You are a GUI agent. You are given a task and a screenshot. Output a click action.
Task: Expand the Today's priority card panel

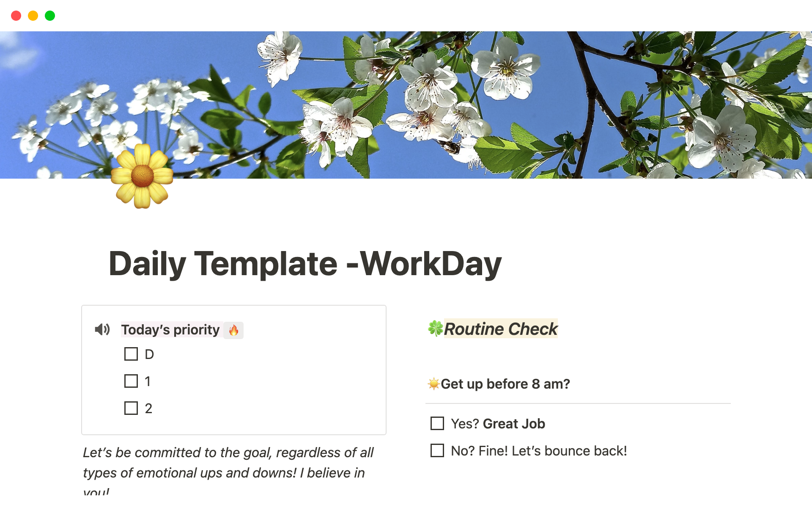102,329
